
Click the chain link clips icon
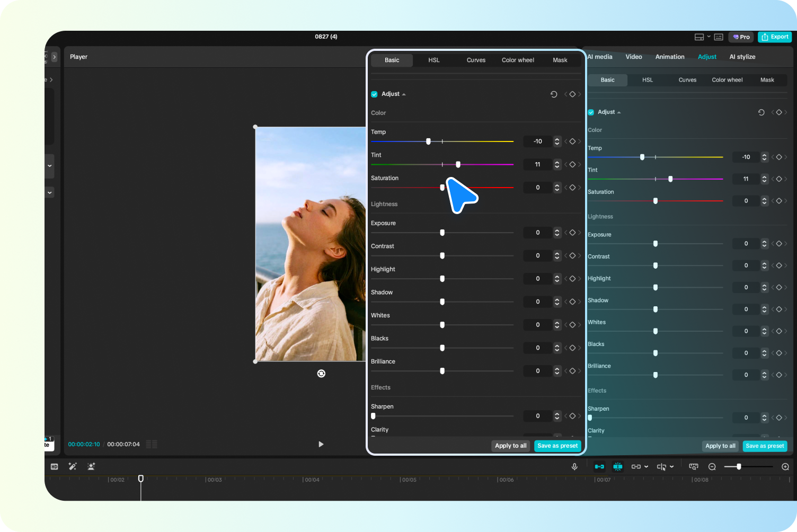(636, 467)
